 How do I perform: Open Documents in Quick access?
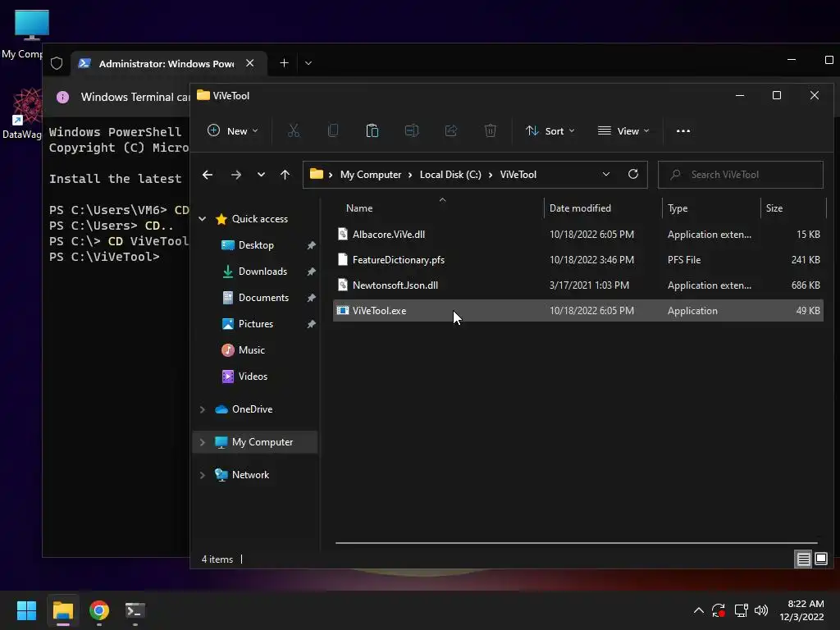263,298
